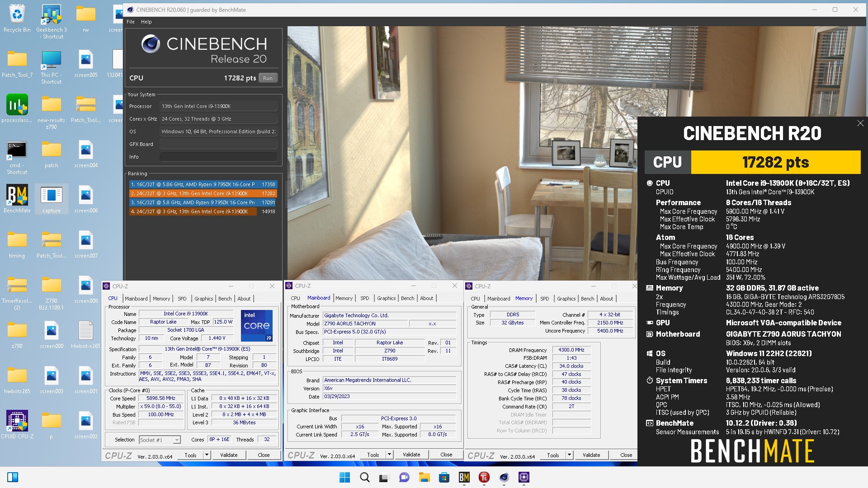Screen dimensions: 868x488
Task: Open the Recycle Bin desktop icon
Action: tap(17, 19)
